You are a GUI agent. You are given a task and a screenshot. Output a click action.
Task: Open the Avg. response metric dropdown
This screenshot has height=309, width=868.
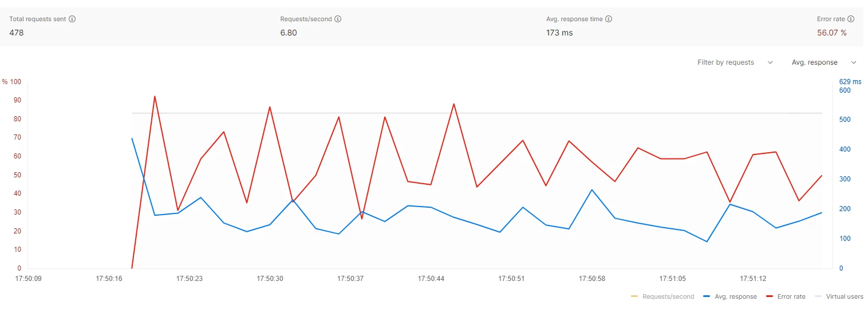pyautogui.click(x=824, y=62)
